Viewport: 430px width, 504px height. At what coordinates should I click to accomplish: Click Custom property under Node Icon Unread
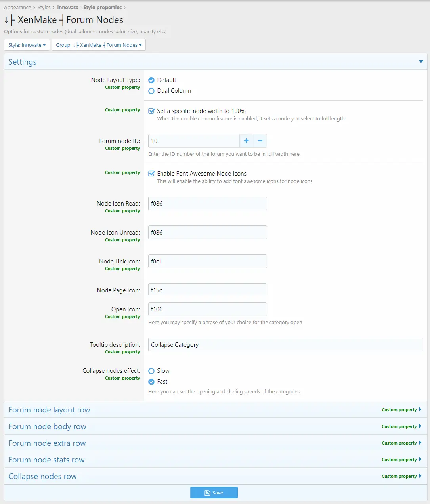pyautogui.click(x=122, y=240)
